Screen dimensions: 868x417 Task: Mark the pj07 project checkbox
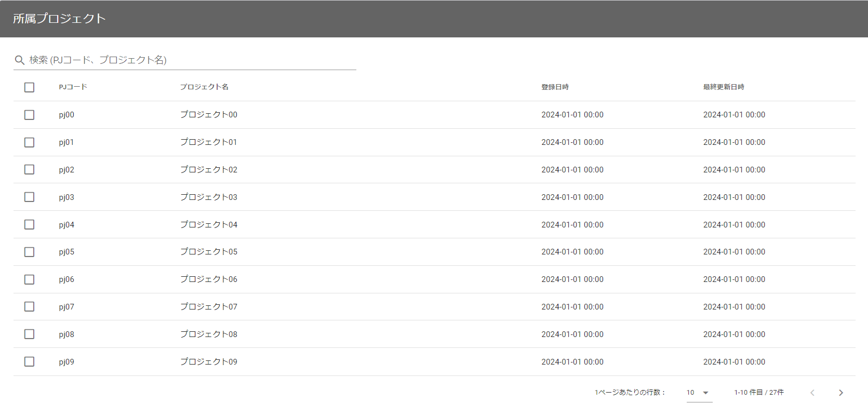30,307
